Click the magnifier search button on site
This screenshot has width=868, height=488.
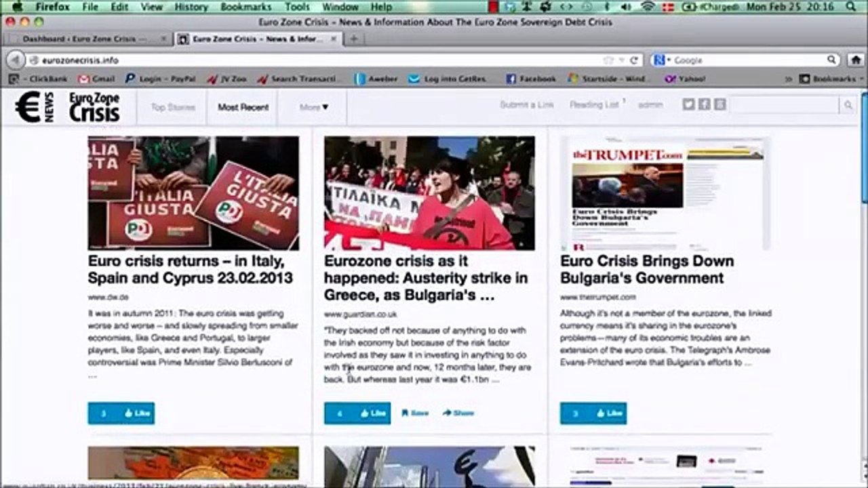click(x=848, y=105)
